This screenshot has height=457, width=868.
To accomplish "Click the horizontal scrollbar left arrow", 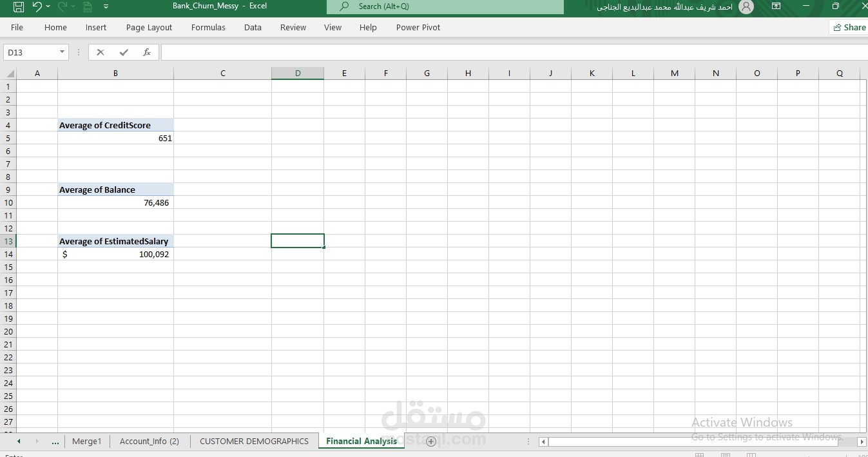I will tap(543, 442).
